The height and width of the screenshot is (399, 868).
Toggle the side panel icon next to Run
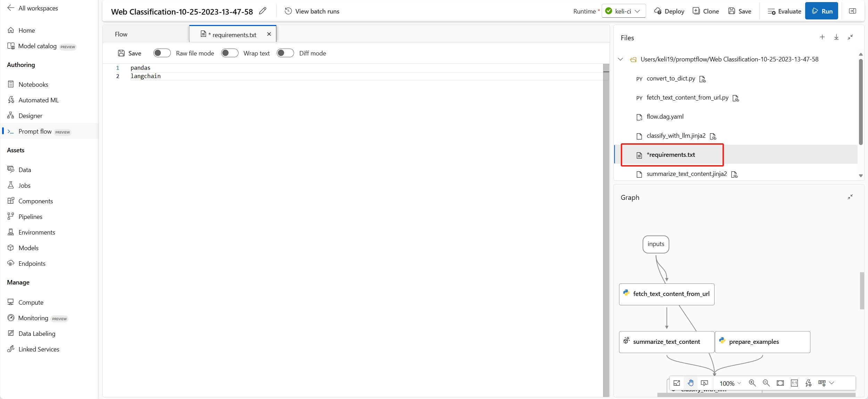coord(852,11)
